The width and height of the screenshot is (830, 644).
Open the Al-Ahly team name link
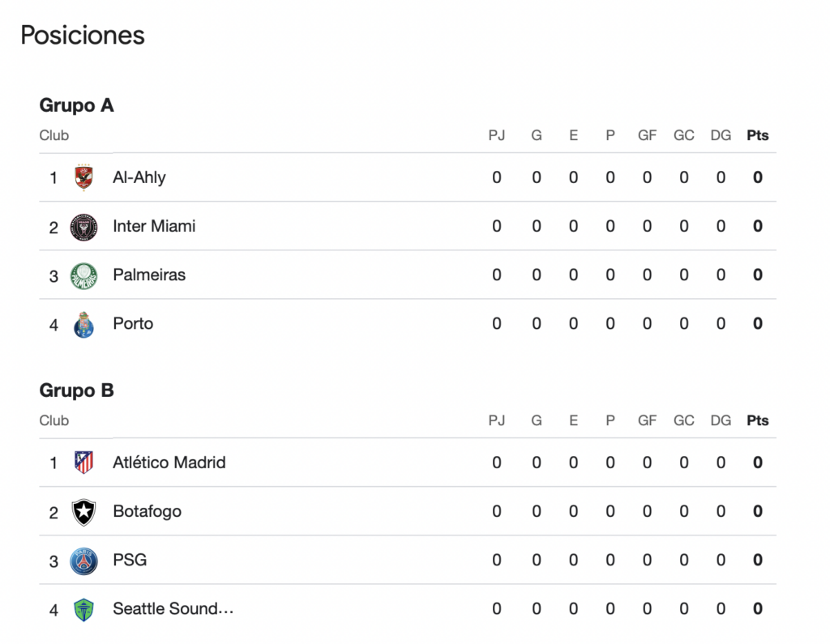pyautogui.click(x=139, y=177)
